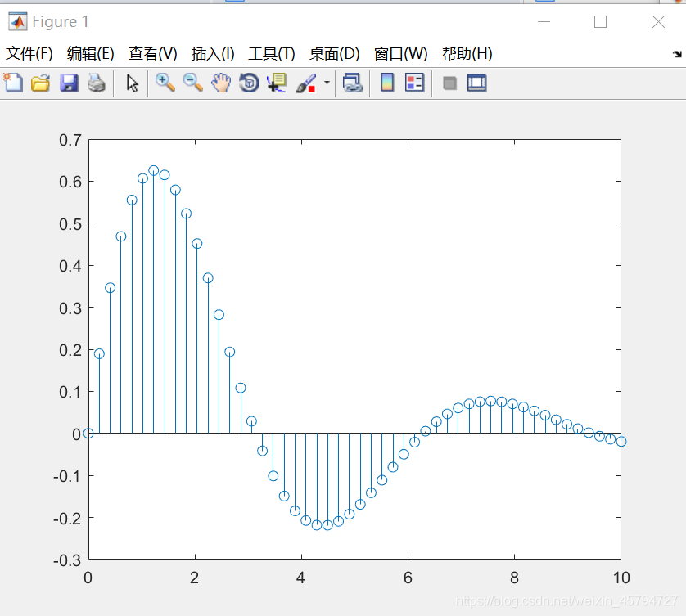Insert a colorbar into the plot

(386, 83)
